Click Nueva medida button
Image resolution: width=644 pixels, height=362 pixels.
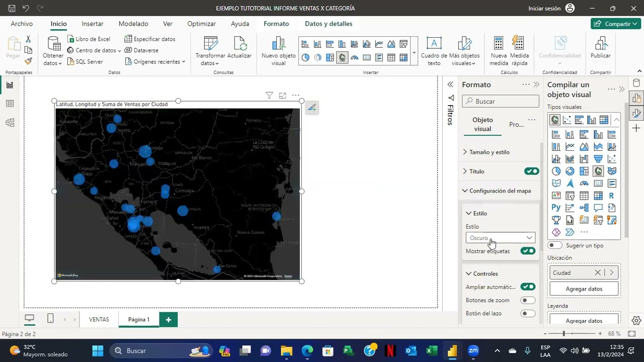click(499, 51)
